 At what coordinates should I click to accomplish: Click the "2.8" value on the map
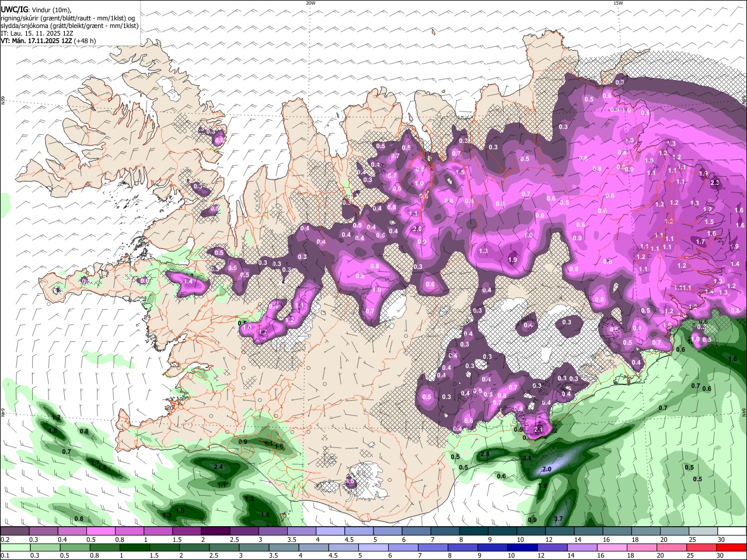[485, 454]
